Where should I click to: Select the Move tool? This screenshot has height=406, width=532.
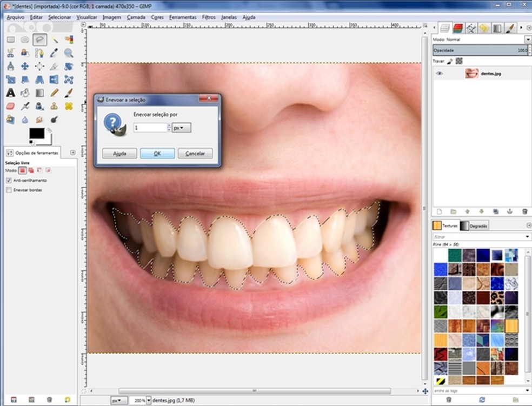25,66
